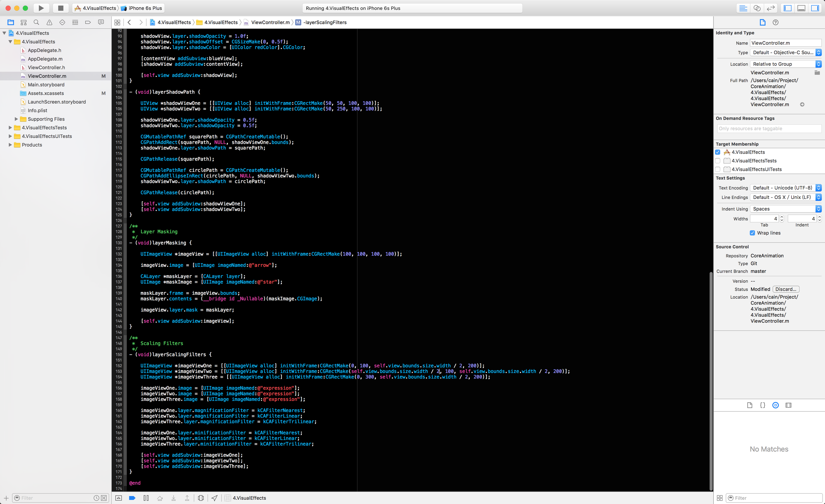This screenshot has height=504, width=825.
Task: Enable 4.VisualEffectsTests target membership
Action: [x=718, y=161]
